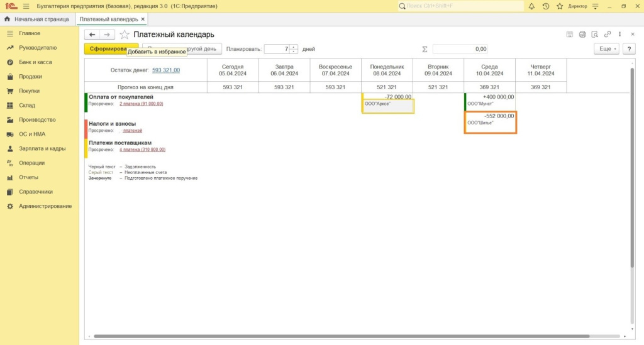
Task: Open the three-dot form options menu
Action: pyautogui.click(x=620, y=35)
